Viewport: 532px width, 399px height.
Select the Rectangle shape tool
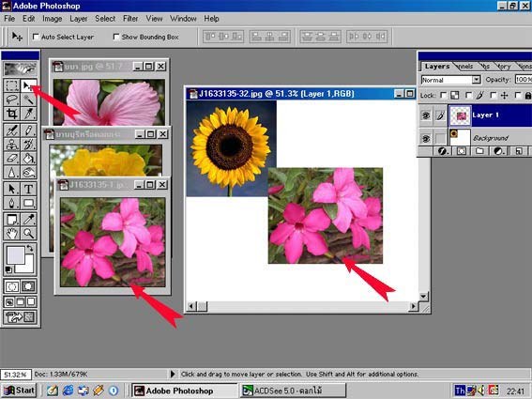click(28, 203)
